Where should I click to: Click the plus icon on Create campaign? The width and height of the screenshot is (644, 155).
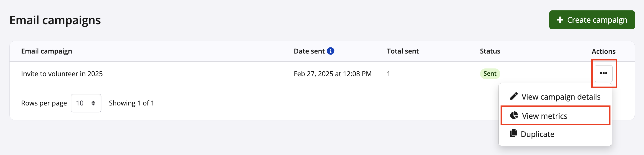point(560,20)
